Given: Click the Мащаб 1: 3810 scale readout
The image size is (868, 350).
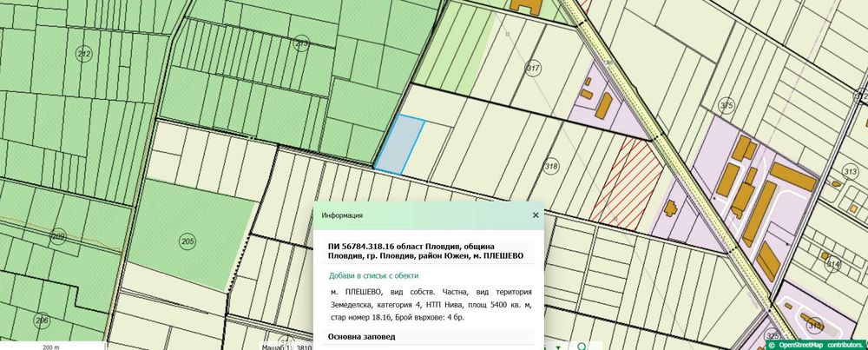Looking at the screenshot, I should [288, 347].
